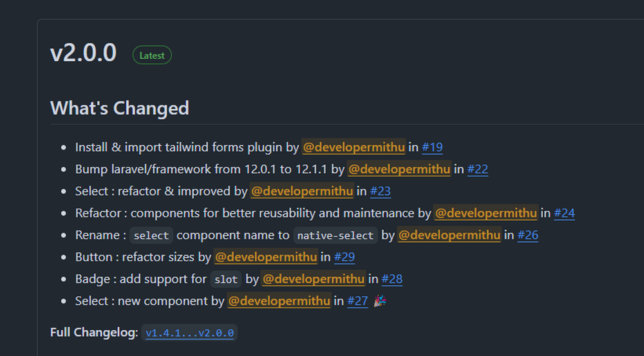This screenshot has width=644, height=356.
Task: Click the native-select inline code label
Action: (335, 236)
